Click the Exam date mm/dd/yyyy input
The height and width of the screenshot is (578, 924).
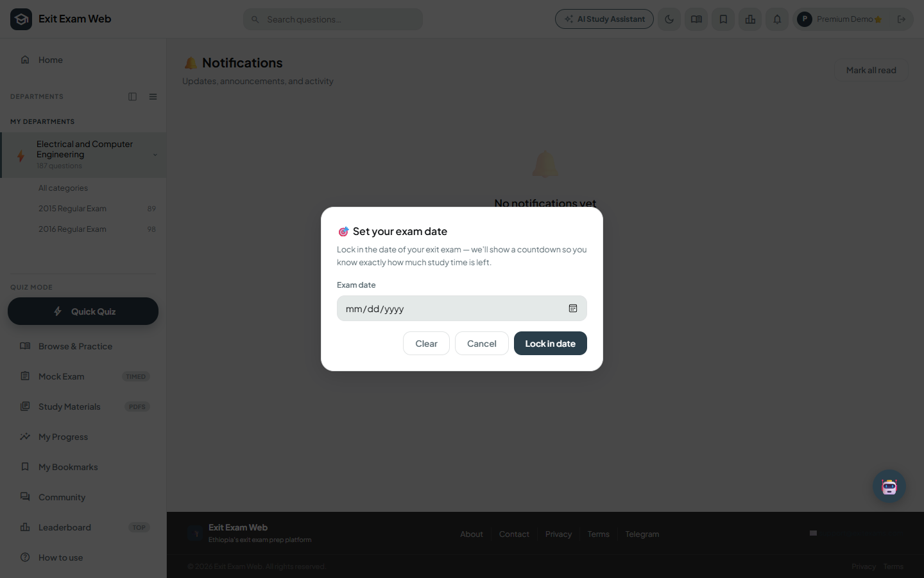pos(461,308)
